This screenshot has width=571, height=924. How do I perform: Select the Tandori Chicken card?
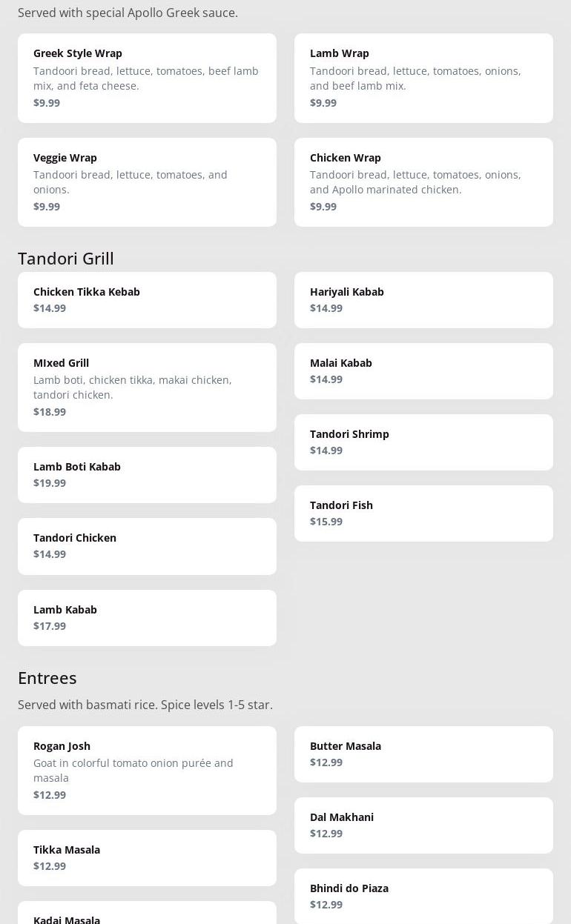click(147, 545)
